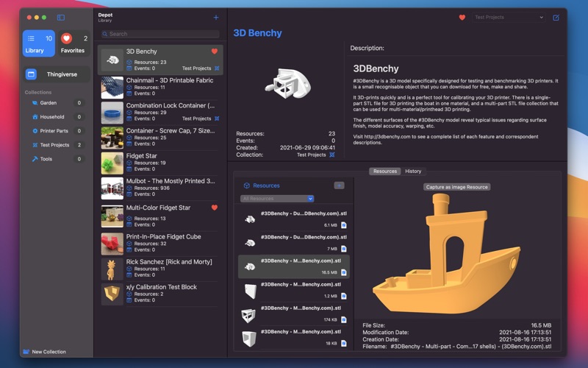
Task: Click the Printer Parts gear icon
Action: [35, 131]
